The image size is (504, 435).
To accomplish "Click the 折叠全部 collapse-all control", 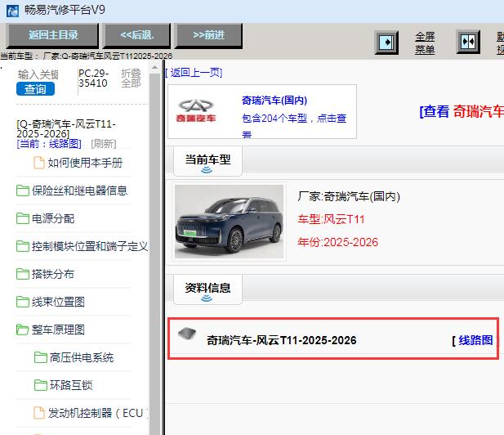I will pyautogui.click(x=131, y=78).
